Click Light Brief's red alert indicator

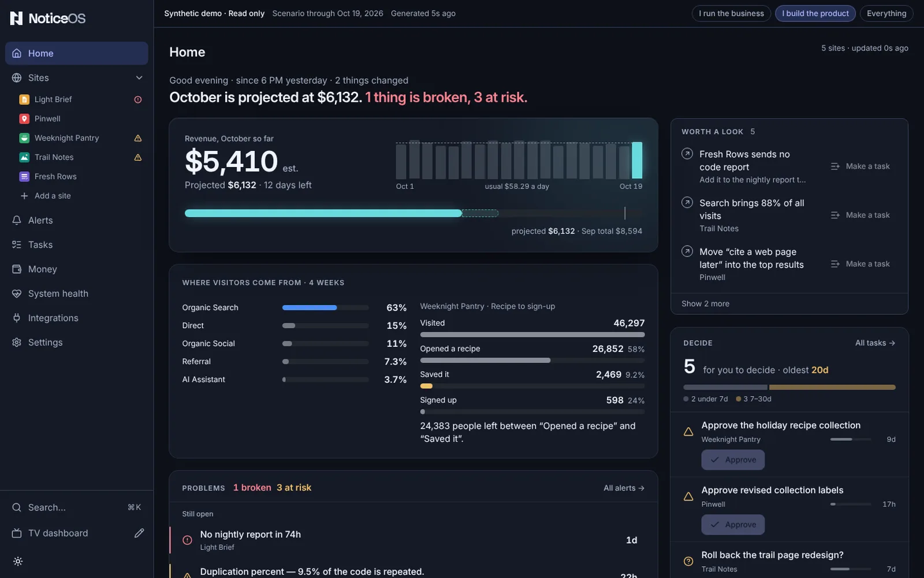(138, 99)
